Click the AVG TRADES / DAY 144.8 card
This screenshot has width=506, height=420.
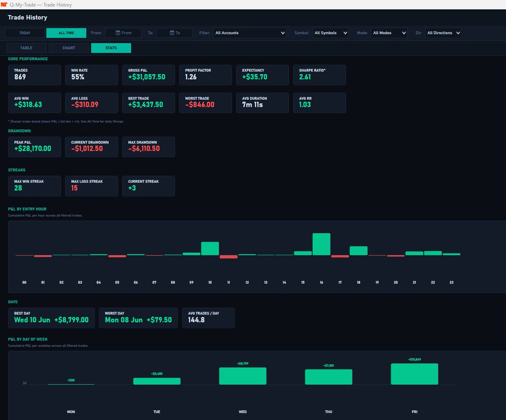click(x=208, y=318)
